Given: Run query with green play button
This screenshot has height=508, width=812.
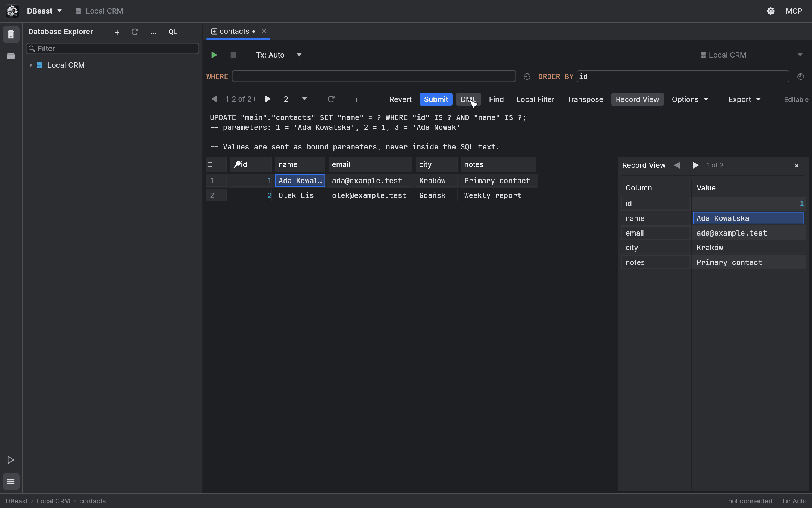Looking at the screenshot, I should (x=214, y=55).
